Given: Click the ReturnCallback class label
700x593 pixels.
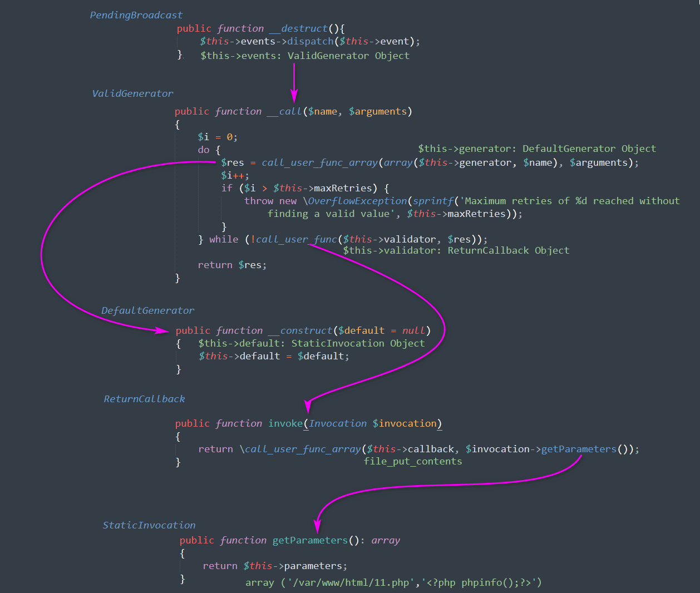Looking at the screenshot, I should (145, 399).
